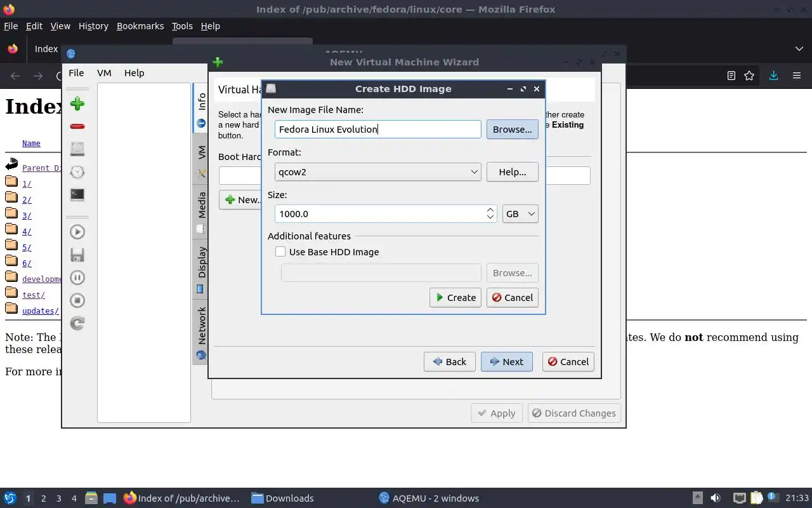Click Back in the New Virtual Machine Wizard
The image size is (812, 508).
[x=450, y=362]
